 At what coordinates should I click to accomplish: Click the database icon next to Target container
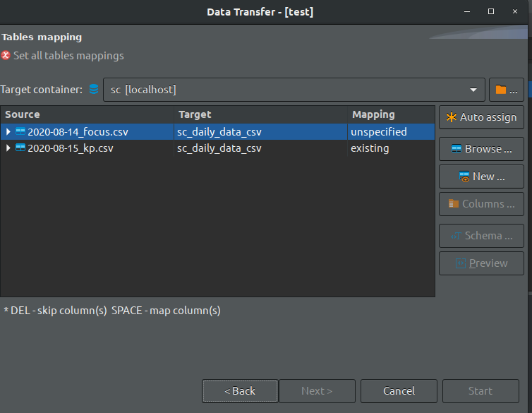(94, 89)
